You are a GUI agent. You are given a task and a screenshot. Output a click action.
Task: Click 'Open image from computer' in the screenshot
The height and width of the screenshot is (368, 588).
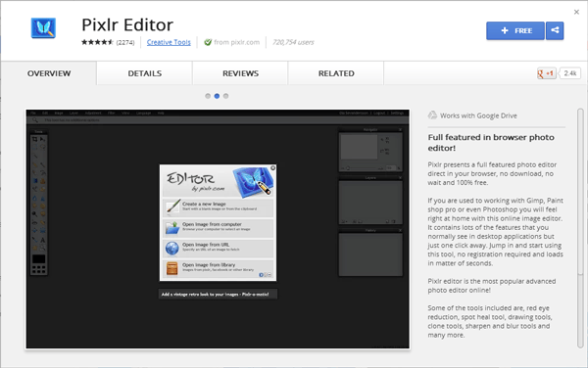click(x=218, y=227)
